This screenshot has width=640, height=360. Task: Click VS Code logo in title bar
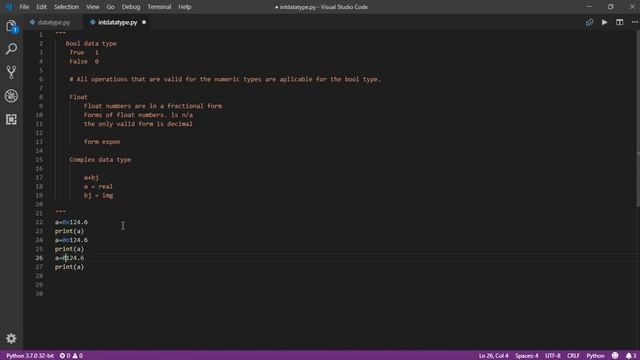(x=9, y=7)
